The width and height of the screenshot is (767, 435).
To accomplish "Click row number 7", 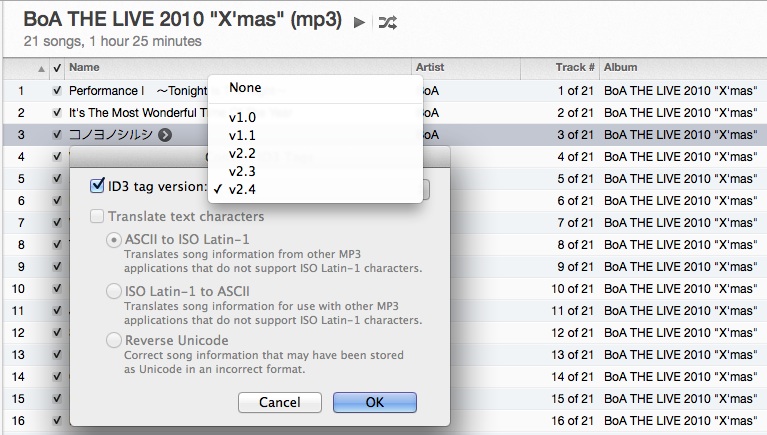I will pyautogui.click(x=21, y=223).
